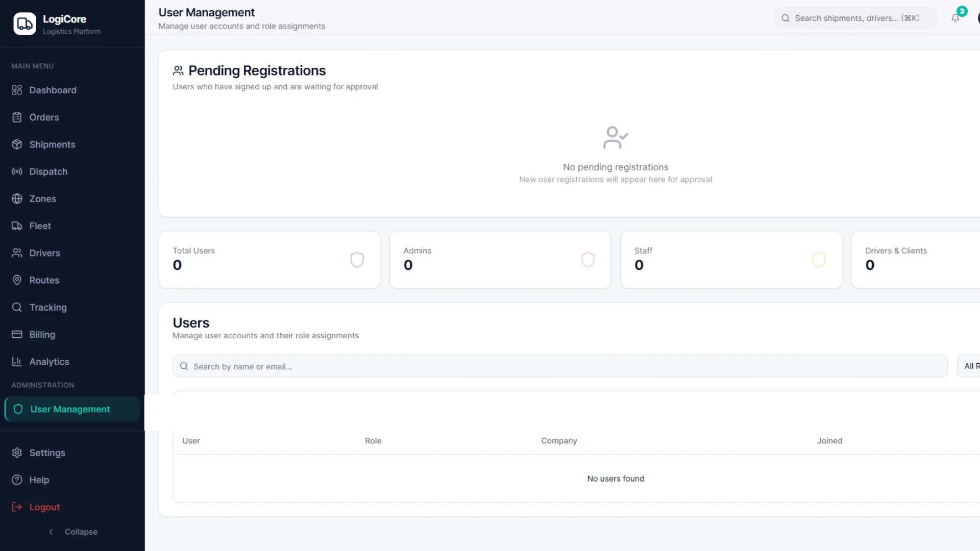
Task: Click the Tracking magnifier icon
Action: pos(17,307)
